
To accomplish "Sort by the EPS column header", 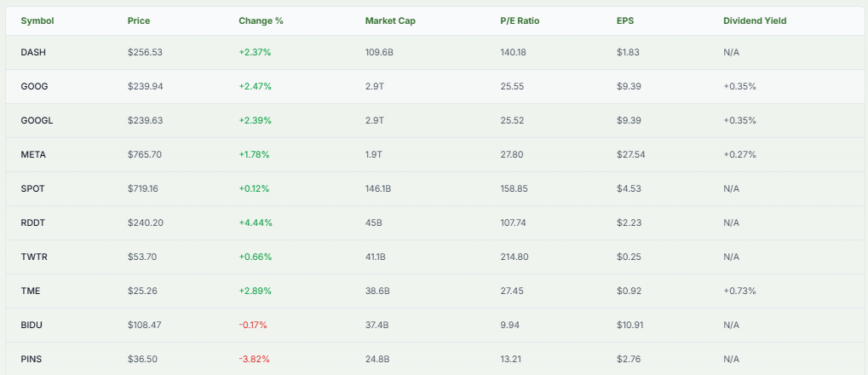I will [x=624, y=20].
